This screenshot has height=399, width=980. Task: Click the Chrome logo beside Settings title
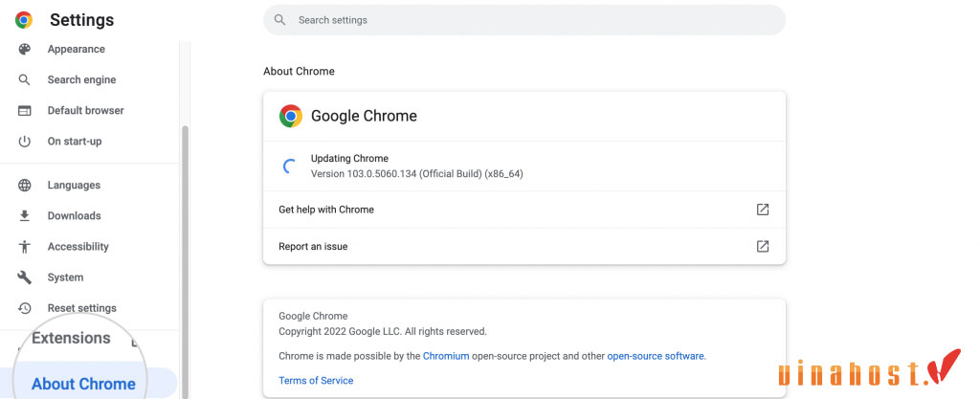(x=24, y=20)
